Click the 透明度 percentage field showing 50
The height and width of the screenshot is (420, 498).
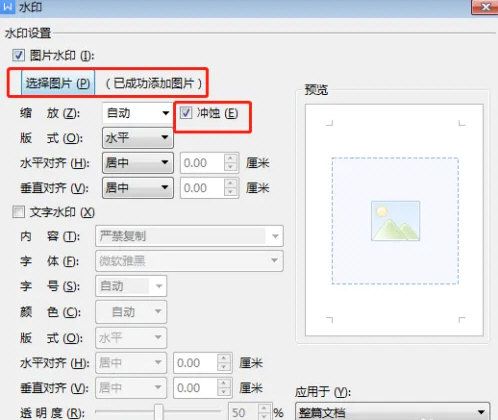(x=243, y=412)
